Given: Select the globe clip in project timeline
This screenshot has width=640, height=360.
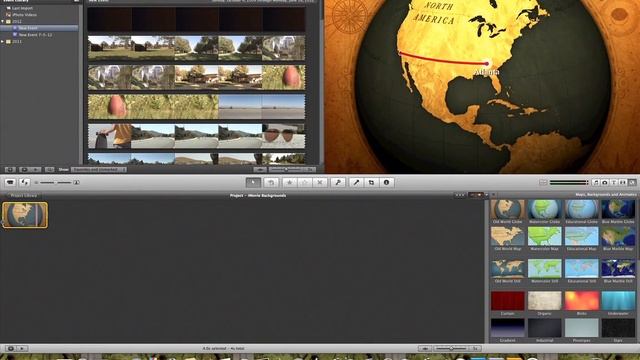Looking at the screenshot, I should click(25, 215).
